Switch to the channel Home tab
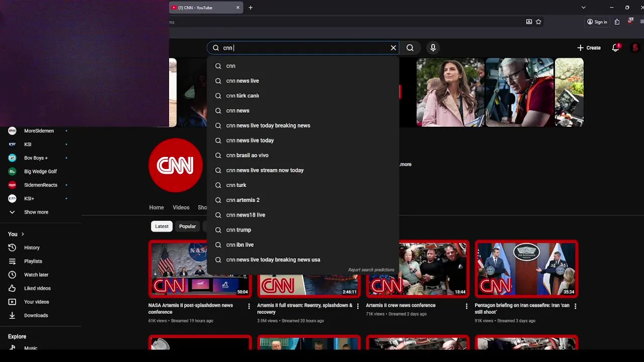The image size is (644, 362). point(156,208)
